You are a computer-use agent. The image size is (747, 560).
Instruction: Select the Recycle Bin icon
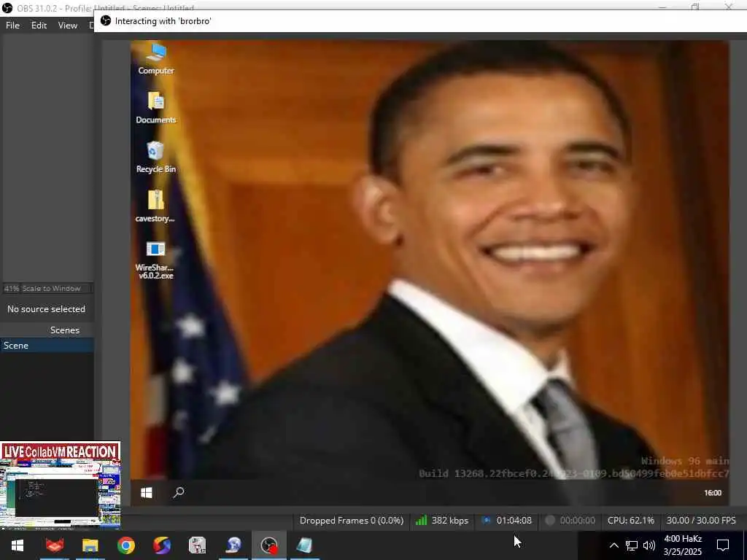point(156,157)
